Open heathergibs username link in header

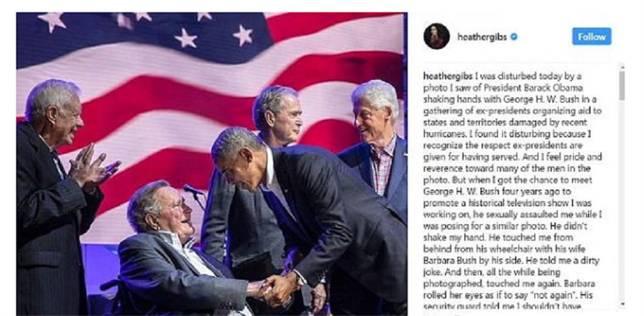tap(482, 37)
